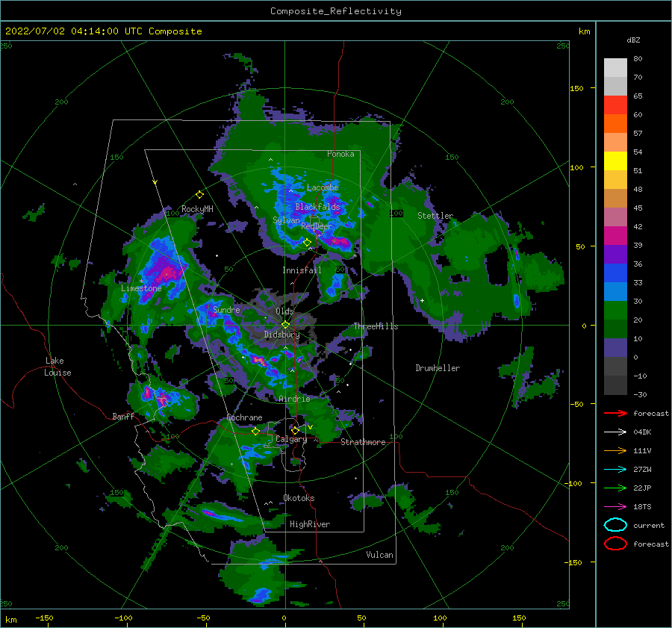Select the 39 dBZ magenta color swatch
The height and width of the screenshot is (628, 672).
tap(615, 235)
